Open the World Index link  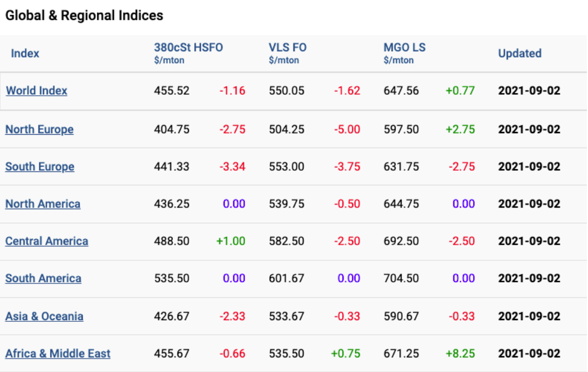coord(37,91)
